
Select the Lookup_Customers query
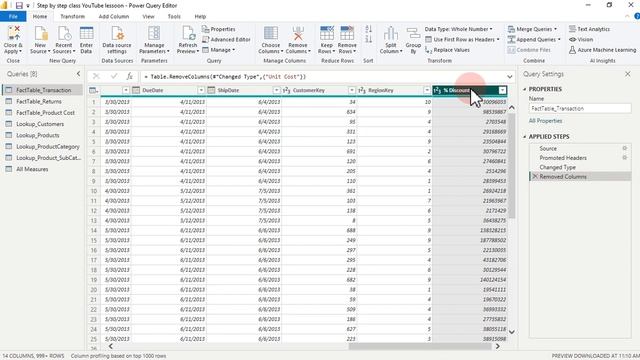click(x=42, y=124)
